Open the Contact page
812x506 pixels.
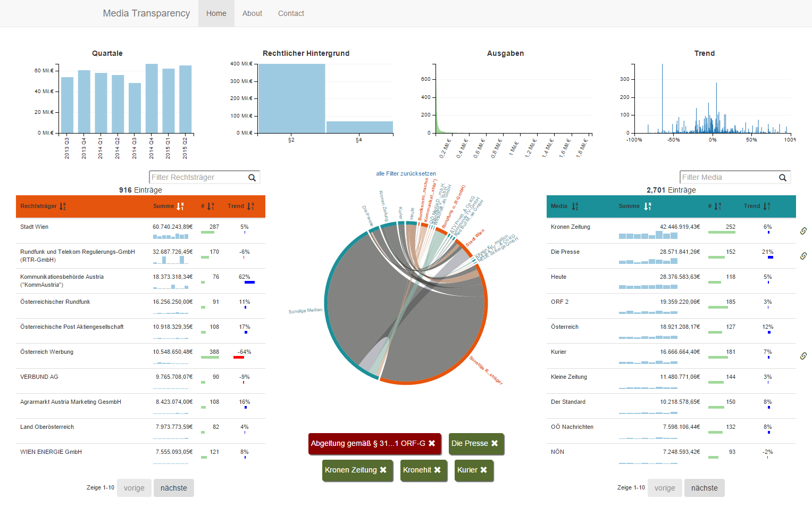click(291, 13)
